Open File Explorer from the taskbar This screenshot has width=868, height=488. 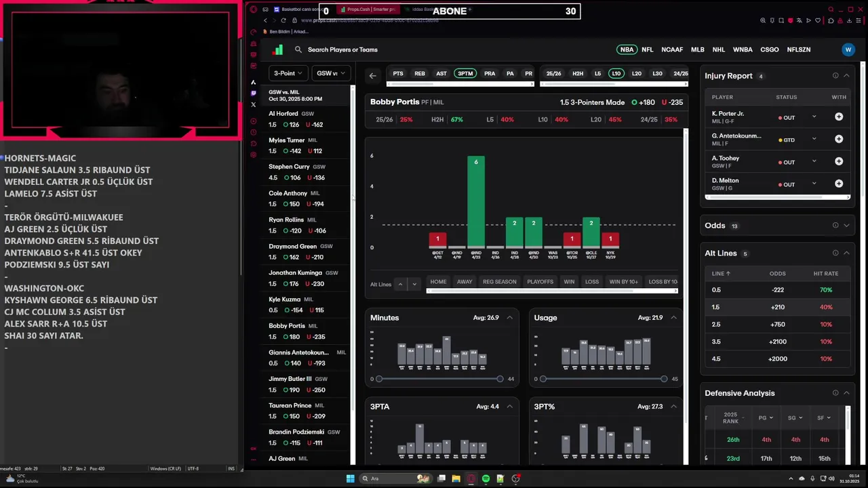coord(456,479)
